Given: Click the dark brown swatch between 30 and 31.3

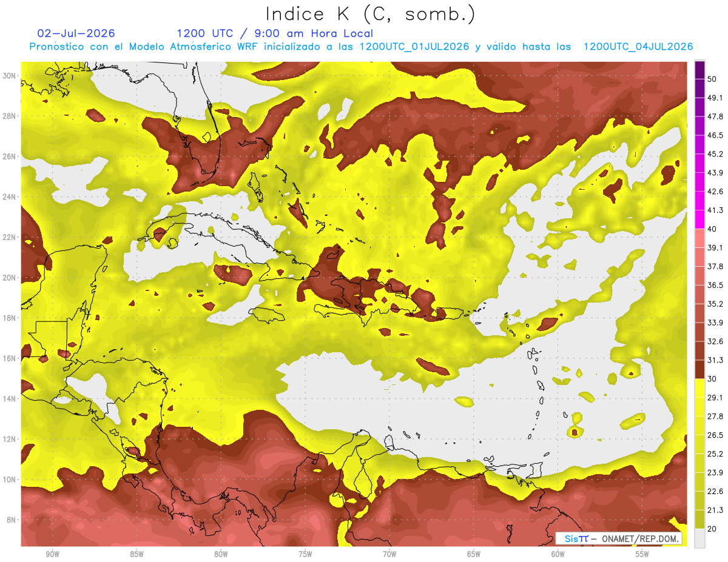Looking at the screenshot, I should (700, 369).
